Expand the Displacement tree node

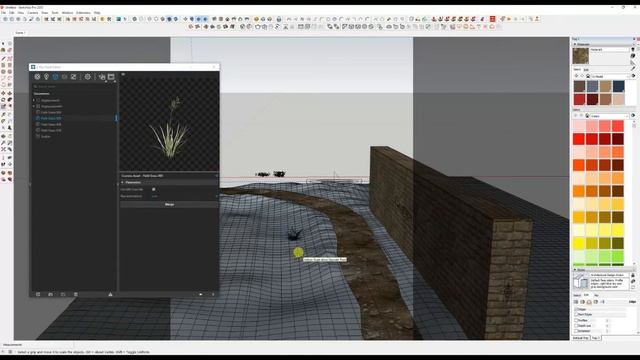[x=34, y=100]
